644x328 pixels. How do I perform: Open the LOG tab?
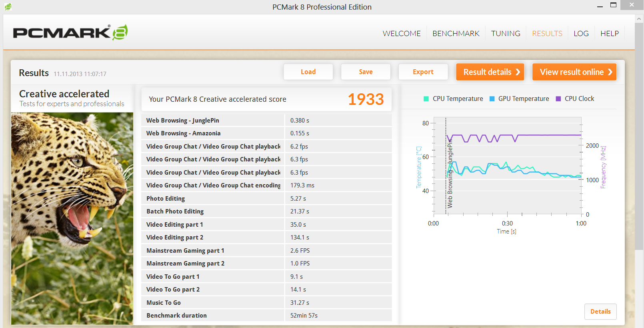pos(581,34)
